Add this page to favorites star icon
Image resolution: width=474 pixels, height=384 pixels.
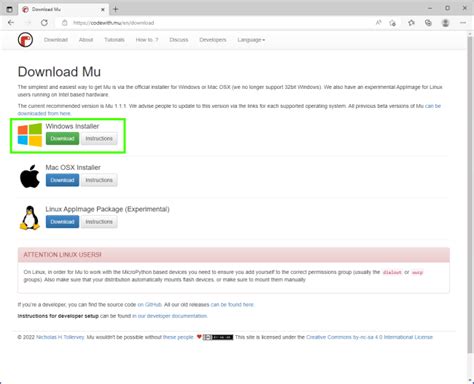392,23
